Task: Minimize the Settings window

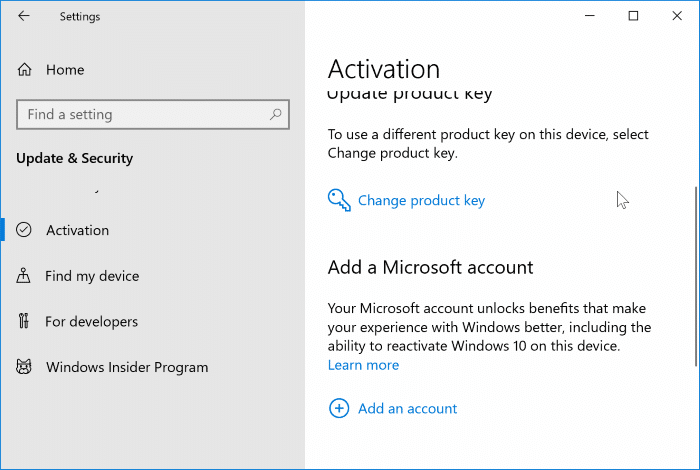Action: coord(590,16)
